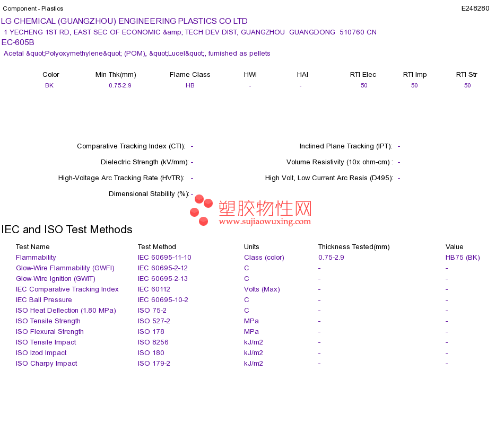Open the ISO Izod Impact link
Image resolution: width=504 pixels, height=424 pixels.
pyautogui.click(x=41, y=352)
